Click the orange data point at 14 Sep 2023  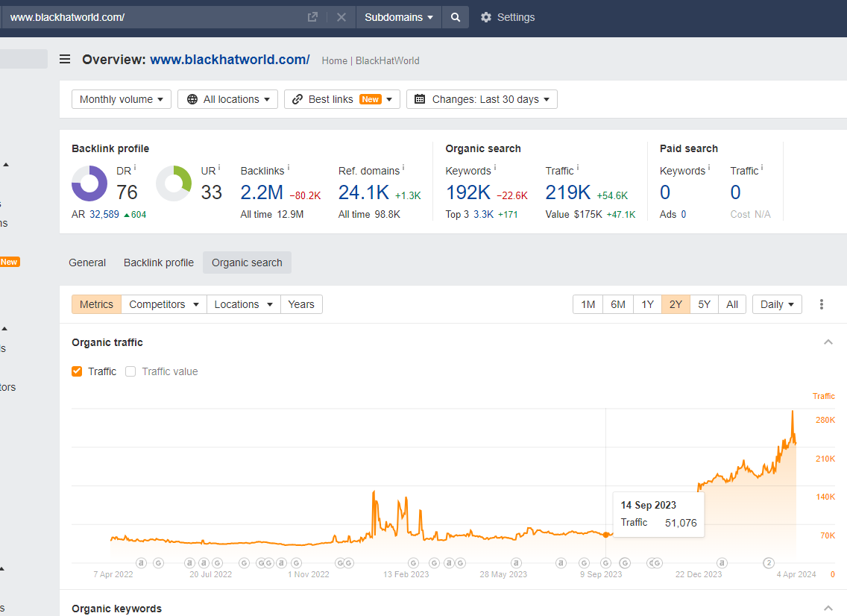[x=606, y=535]
